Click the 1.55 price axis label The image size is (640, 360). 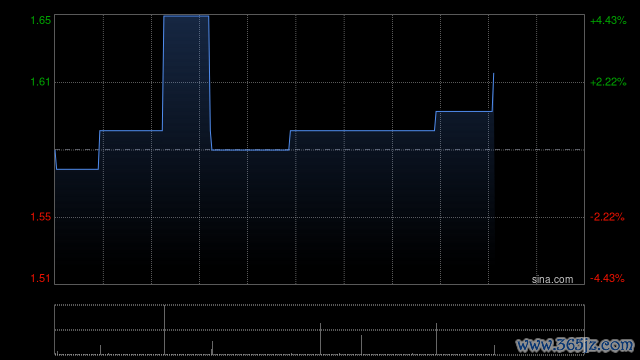41,217
